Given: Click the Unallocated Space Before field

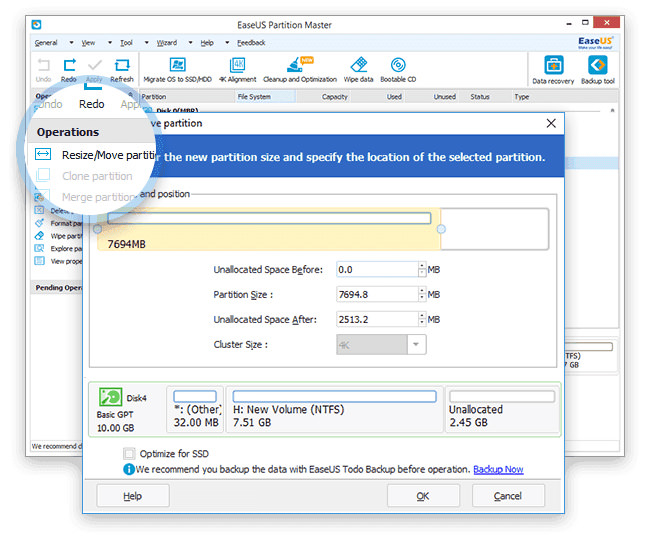Looking at the screenshot, I should (x=377, y=270).
